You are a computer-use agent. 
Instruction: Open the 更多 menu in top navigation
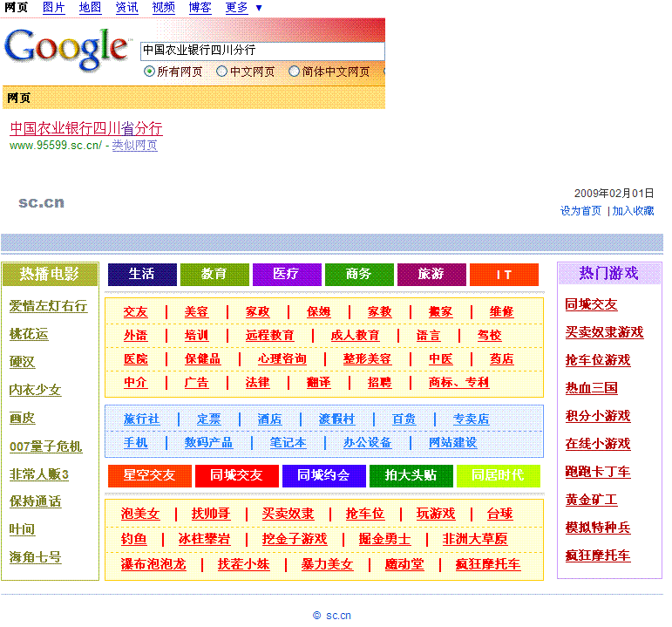[x=236, y=8]
